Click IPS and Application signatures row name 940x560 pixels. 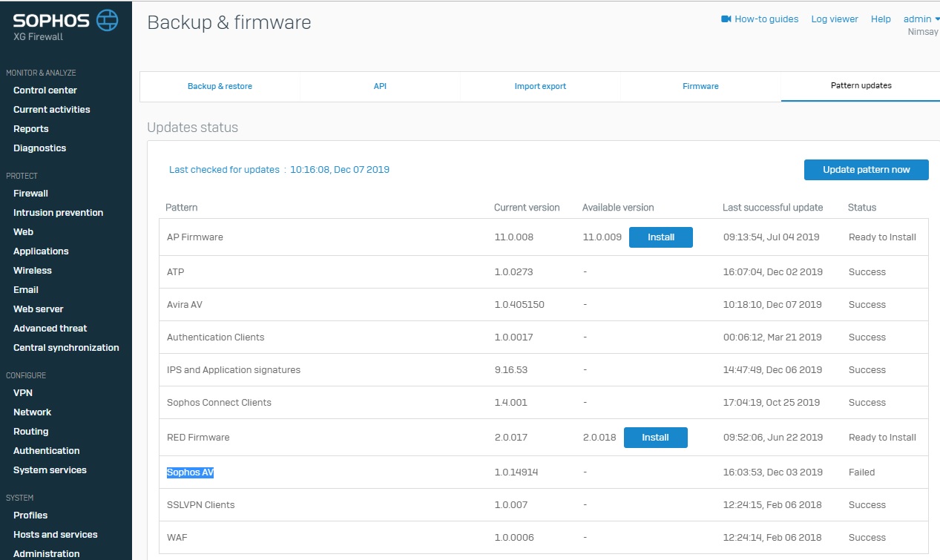coord(234,370)
